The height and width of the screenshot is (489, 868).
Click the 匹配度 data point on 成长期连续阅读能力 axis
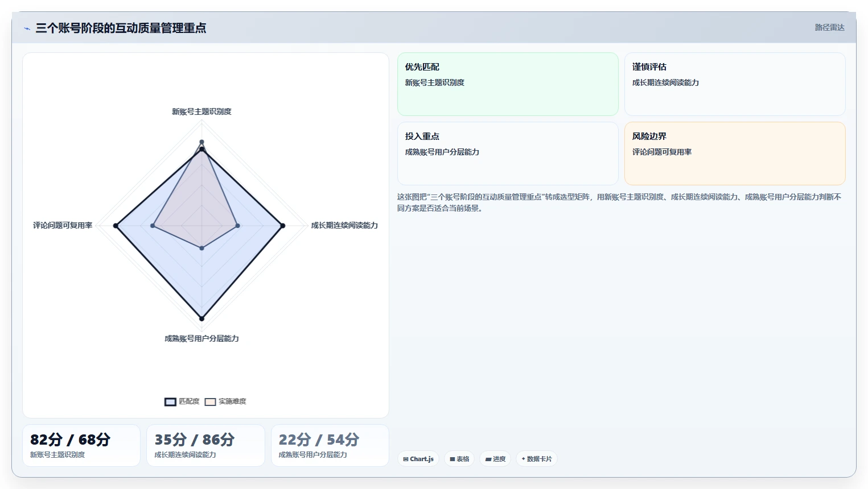click(282, 226)
